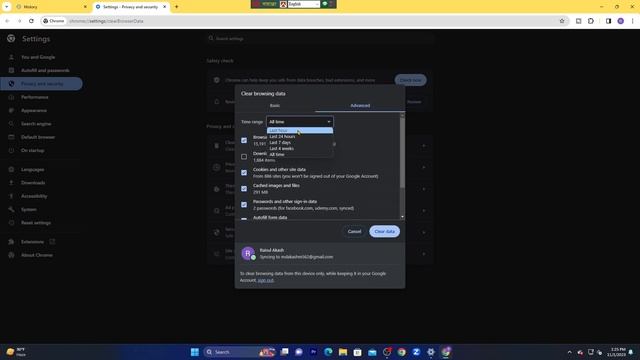This screenshot has height=360, width=640.
Task: Choose All time in the dropdown list
Action: point(300,154)
